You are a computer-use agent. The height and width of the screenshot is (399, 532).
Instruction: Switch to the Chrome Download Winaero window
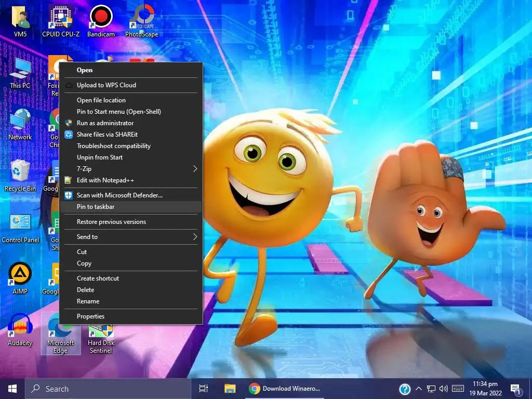click(284, 389)
